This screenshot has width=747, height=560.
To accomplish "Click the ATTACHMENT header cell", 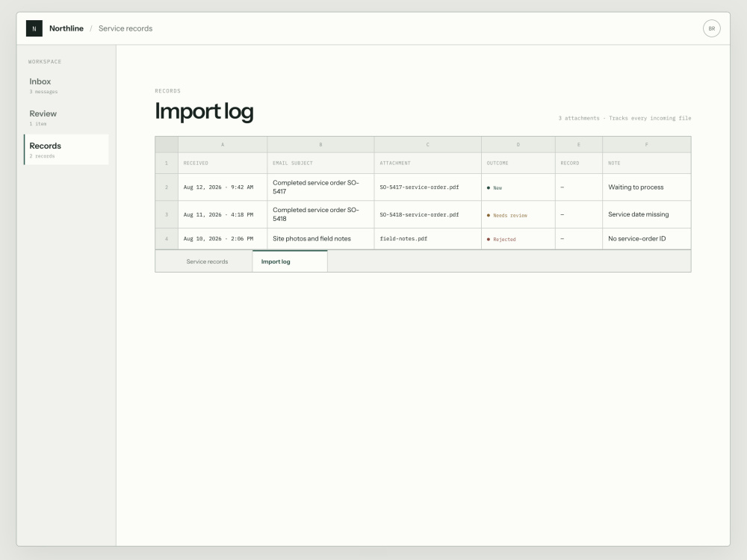I will pyautogui.click(x=428, y=164).
